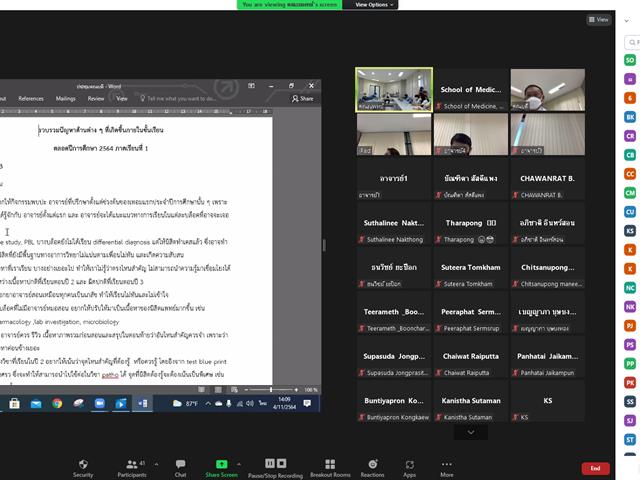Image resolution: width=640 pixels, height=480 pixels.
Task: Select Kanistha Sutaman participant tile
Action: pyautogui.click(x=471, y=401)
